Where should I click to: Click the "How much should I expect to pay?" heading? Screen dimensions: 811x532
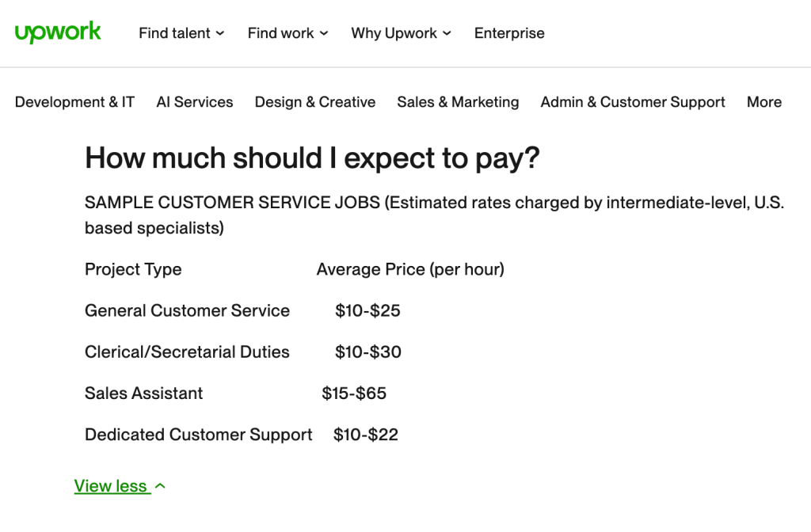tap(312, 158)
